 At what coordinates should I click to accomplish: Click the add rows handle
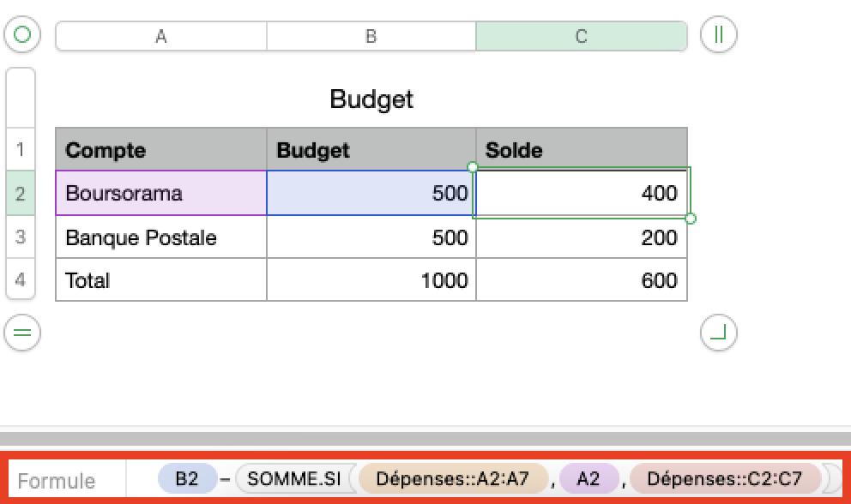click(23, 332)
